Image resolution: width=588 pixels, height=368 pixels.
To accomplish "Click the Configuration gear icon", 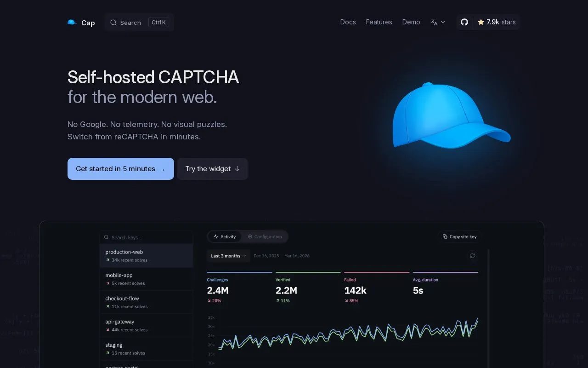I will [x=250, y=236].
